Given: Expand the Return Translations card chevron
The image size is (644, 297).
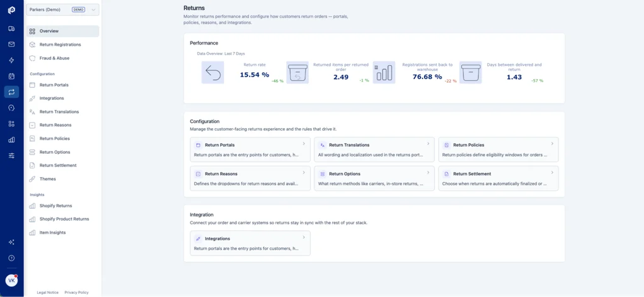Looking at the screenshot, I should click(428, 144).
